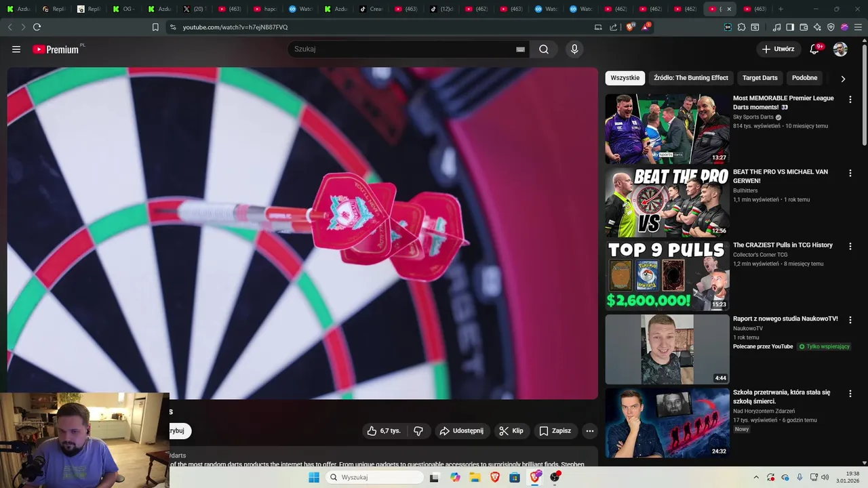868x488 pixels.
Task: Click the Utwórz create button
Action: click(778, 49)
